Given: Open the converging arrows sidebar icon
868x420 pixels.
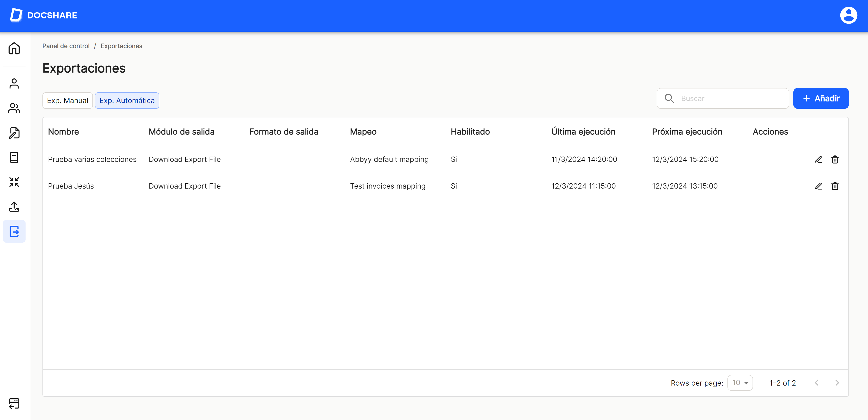Looking at the screenshot, I should [x=14, y=182].
